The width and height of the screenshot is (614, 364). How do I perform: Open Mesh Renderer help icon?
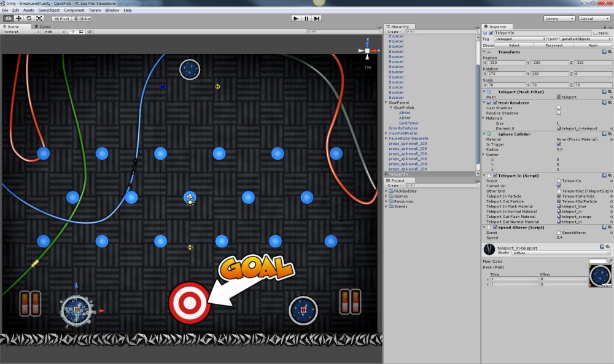(x=604, y=103)
